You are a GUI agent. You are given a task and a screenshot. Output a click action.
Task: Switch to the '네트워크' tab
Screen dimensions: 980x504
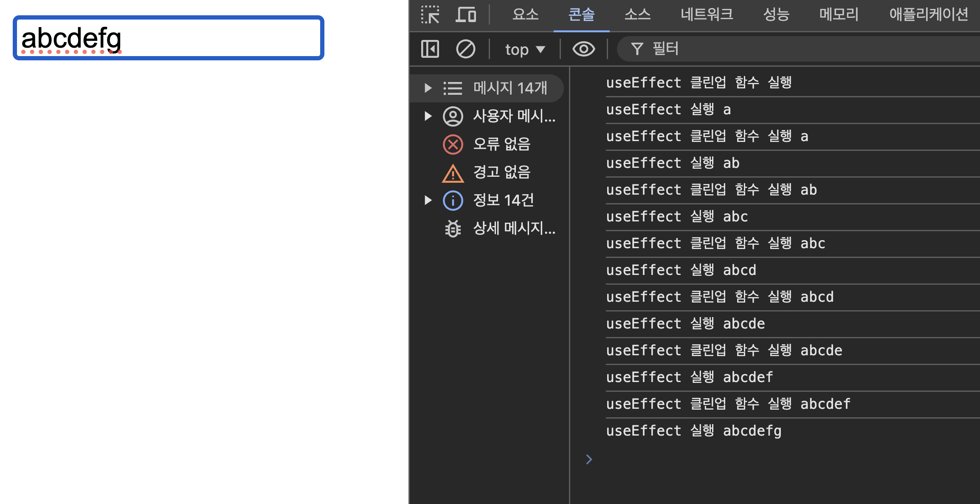[x=707, y=15]
